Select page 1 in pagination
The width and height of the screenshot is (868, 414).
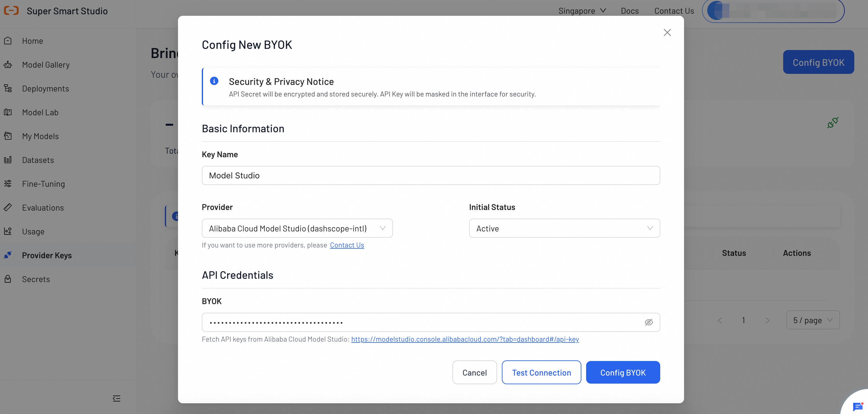pos(743,320)
